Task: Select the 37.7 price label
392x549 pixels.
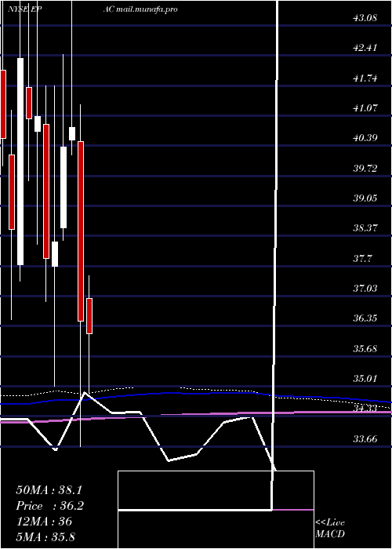Action: click(x=362, y=259)
